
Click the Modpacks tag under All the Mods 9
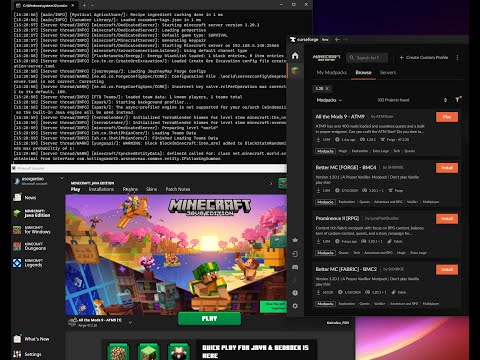pyautogui.click(x=325, y=151)
